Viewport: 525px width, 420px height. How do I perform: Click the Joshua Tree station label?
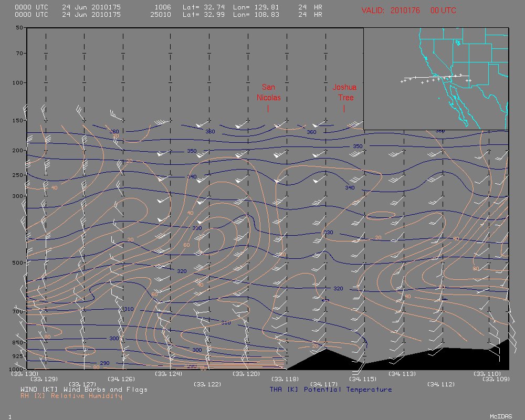(x=344, y=92)
